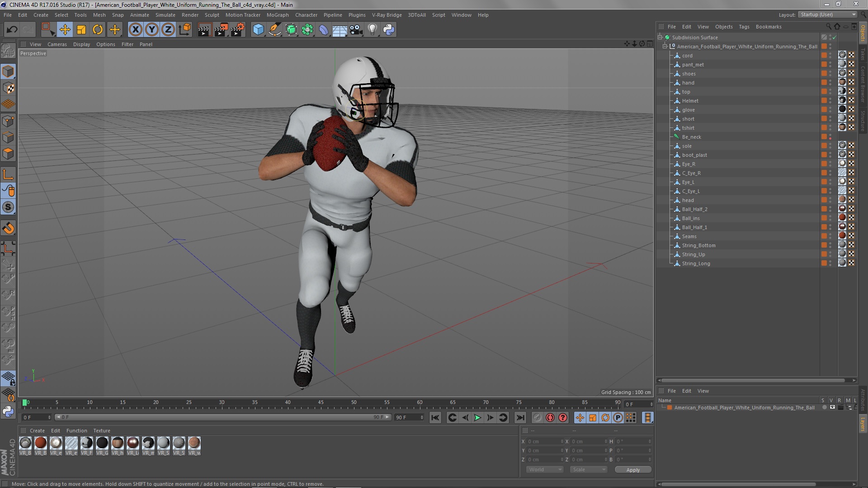Click play forward button
This screenshot has height=488, width=868.
pyautogui.click(x=477, y=418)
